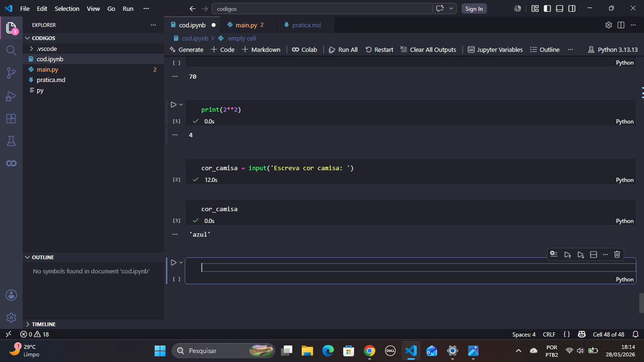Expand the .vscode folder
The image size is (644, 362).
(93, 49)
